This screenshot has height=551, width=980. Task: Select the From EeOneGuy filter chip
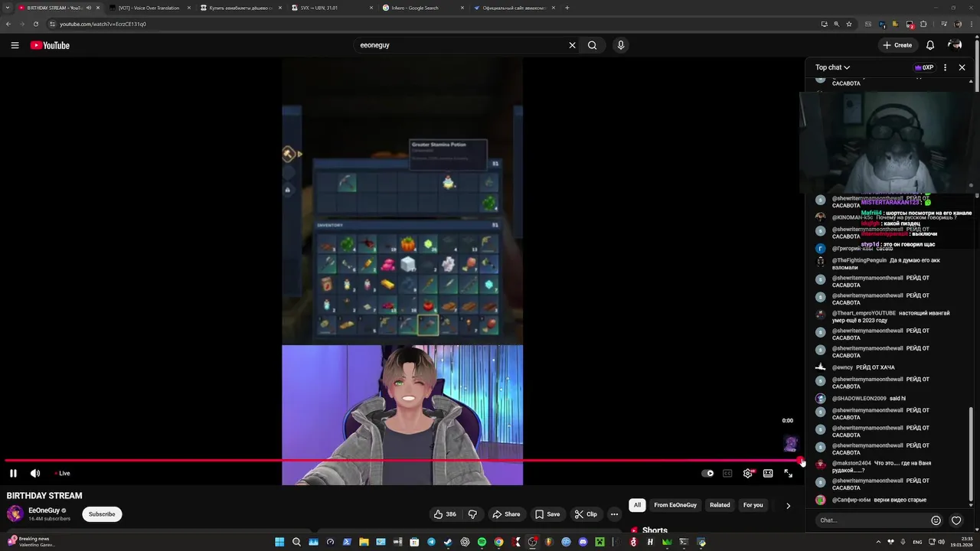(x=675, y=505)
